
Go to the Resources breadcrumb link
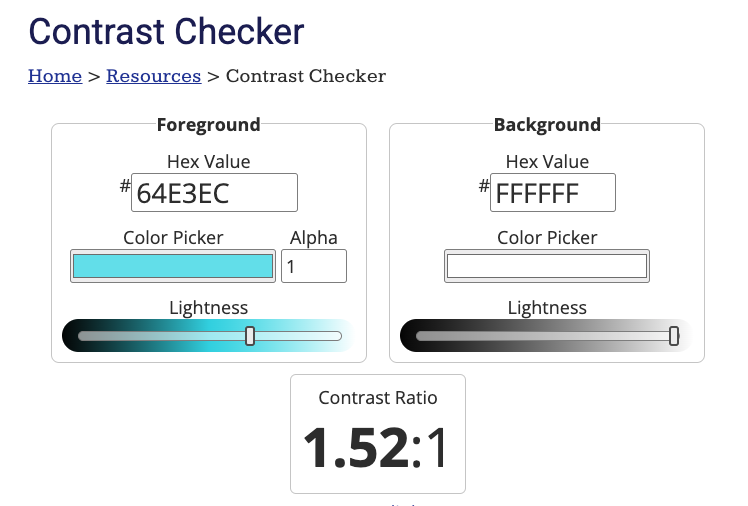click(x=153, y=76)
